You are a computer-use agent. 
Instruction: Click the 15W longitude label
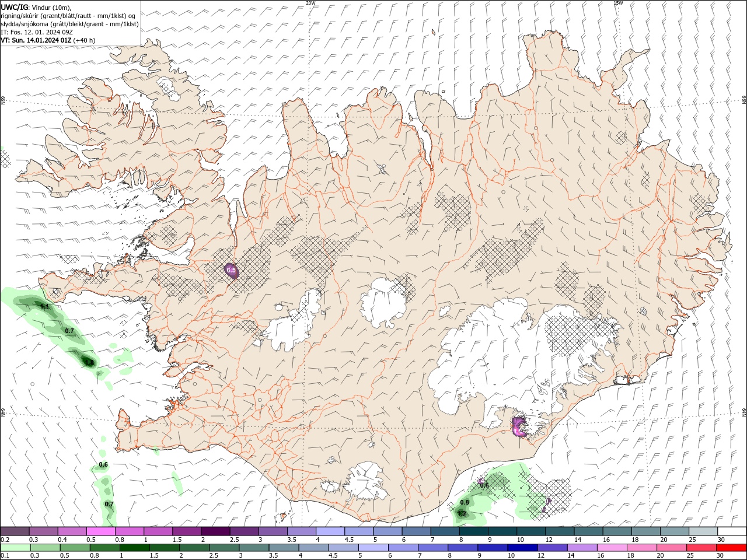click(x=617, y=3)
